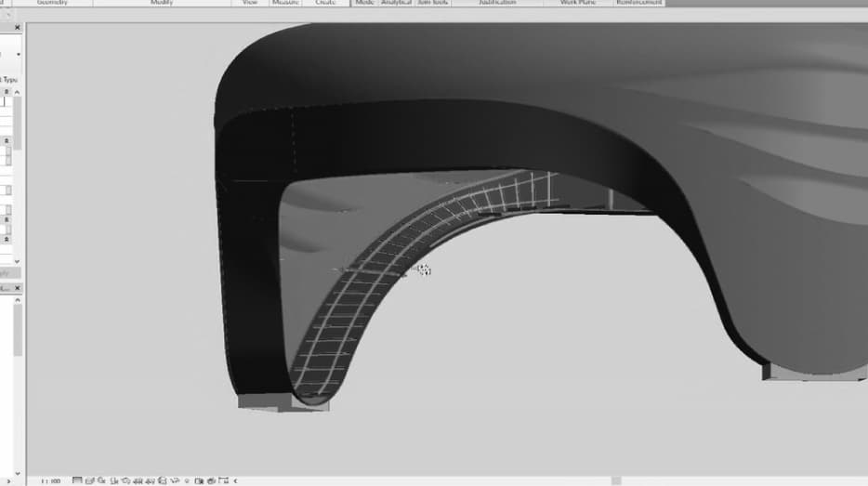Open the 1:100 view scale selector
Image resolution: width=868 pixels, height=486 pixels.
50,481
